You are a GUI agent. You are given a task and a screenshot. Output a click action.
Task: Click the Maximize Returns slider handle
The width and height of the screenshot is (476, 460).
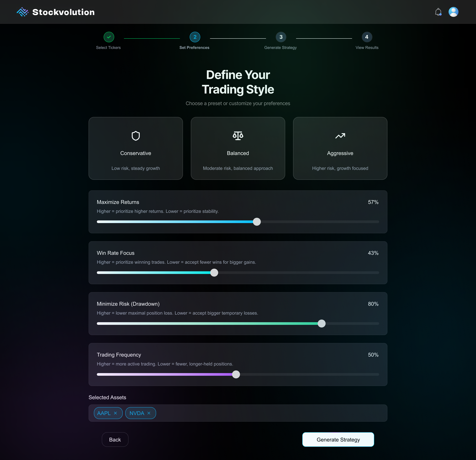pos(257,222)
